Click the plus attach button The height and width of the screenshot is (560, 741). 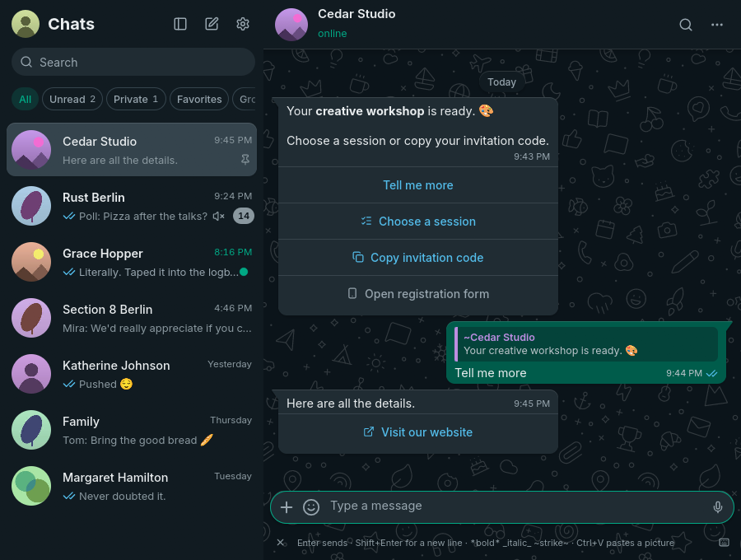click(x=287, y=507)
